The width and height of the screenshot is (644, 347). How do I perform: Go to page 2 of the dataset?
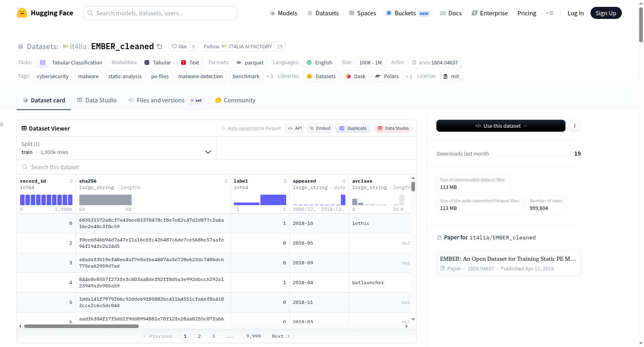pyautogui.click(x=199, y=336)
